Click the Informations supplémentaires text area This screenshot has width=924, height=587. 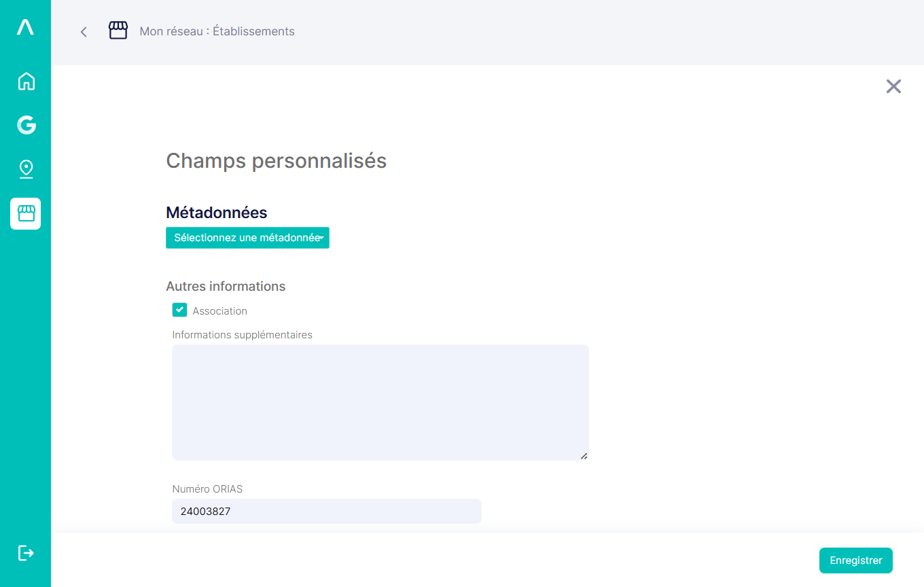[380, 402]
